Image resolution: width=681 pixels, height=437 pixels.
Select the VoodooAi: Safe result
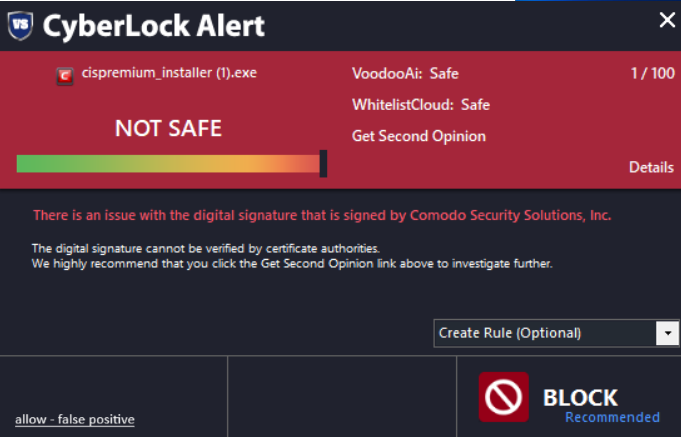(x=405, y=73)
